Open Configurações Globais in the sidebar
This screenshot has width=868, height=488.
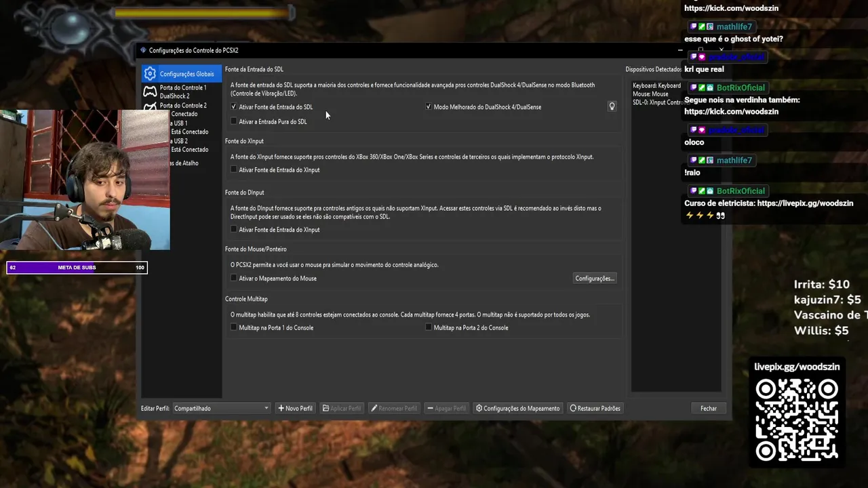coord(181,74)
